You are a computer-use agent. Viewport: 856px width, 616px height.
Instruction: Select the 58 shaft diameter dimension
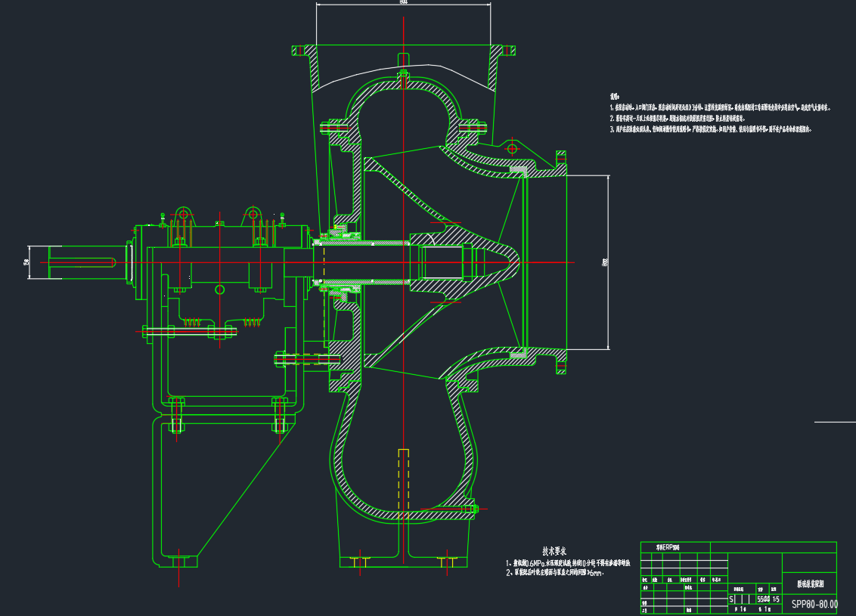(26, 262)
